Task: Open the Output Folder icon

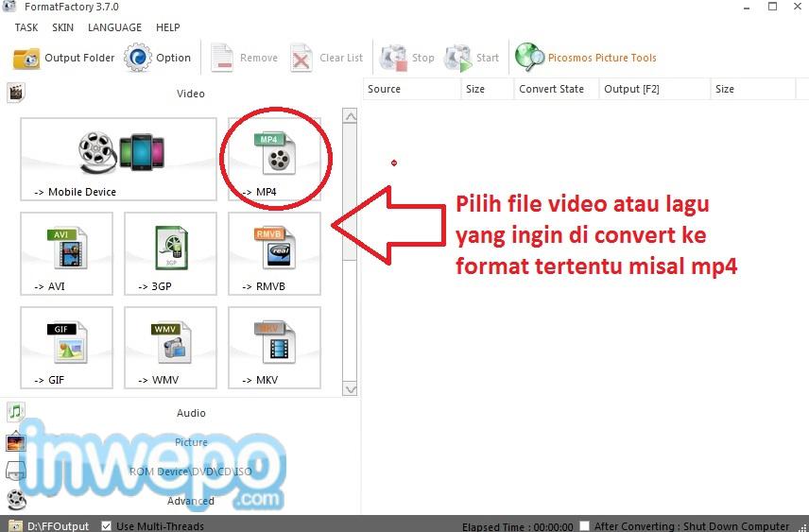Action: point(26,59)
